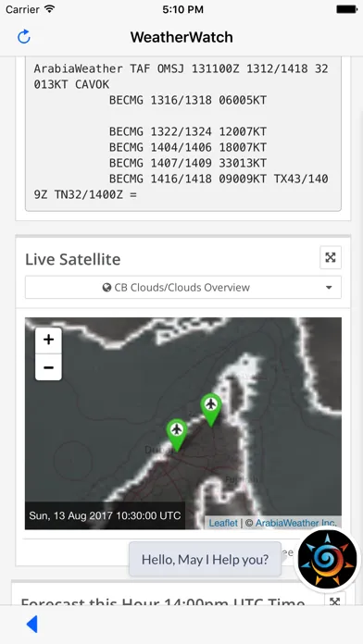363x644 pixels.
Task: Tap the BECMG 1404/1406 18007KT line
Action: [188, 147]
